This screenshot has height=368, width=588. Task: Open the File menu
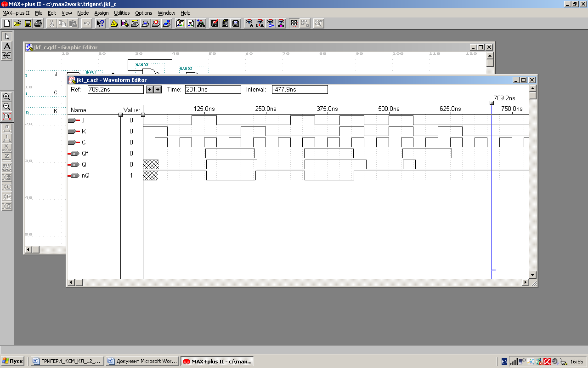pyautogui.click(x=39, y=13)
